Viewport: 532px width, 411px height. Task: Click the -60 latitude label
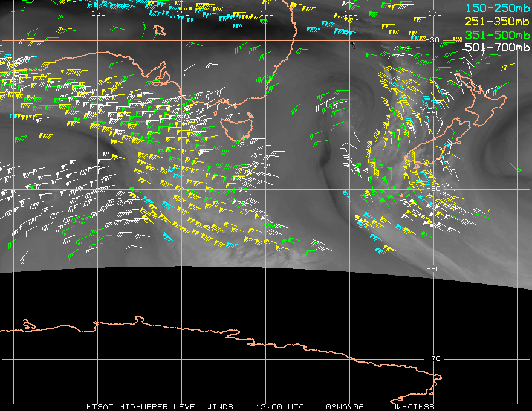[433, 269]
